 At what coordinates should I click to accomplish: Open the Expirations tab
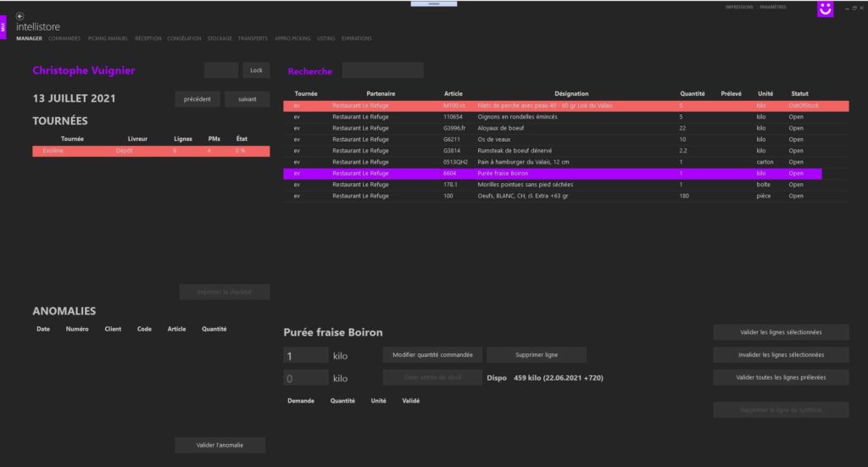[x=356, y=38]
